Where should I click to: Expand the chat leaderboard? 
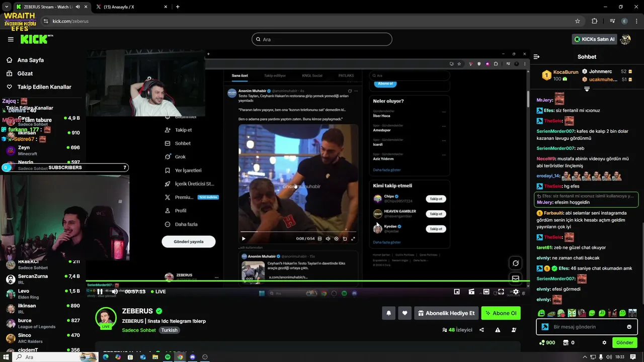pyautogui.click(x=587, y=89)
